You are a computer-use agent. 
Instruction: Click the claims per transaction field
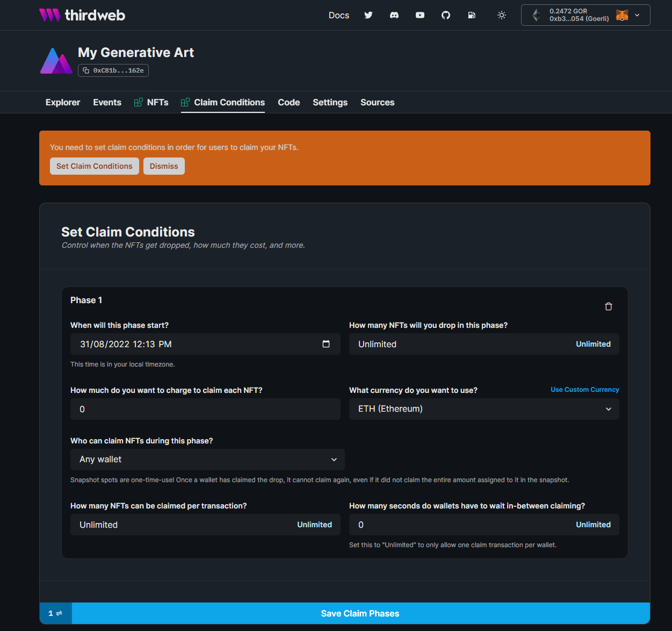pyautogui.click(x=205, y=525)
